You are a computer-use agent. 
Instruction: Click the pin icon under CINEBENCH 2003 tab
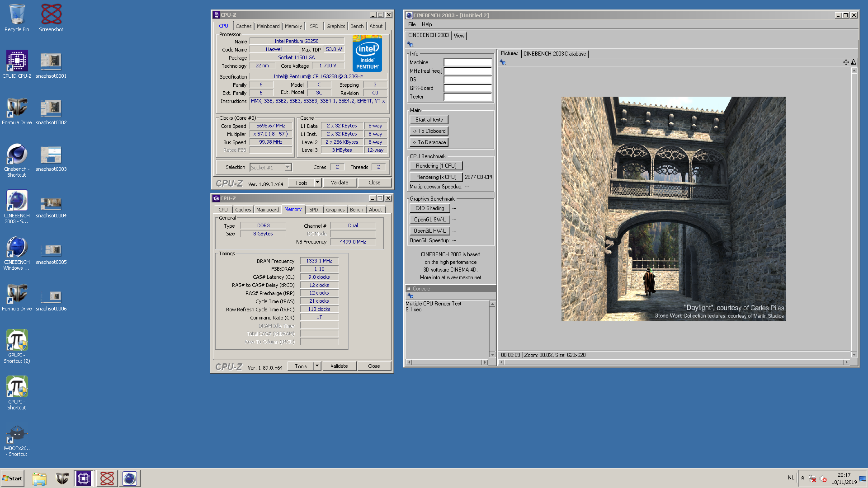tap(410, 44)
